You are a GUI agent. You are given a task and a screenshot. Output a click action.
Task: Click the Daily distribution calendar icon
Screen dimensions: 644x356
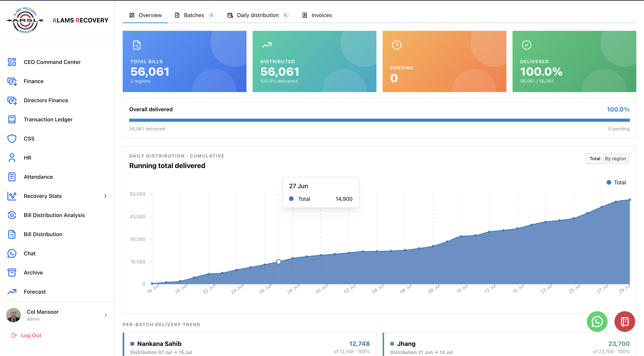coord(230,15)
